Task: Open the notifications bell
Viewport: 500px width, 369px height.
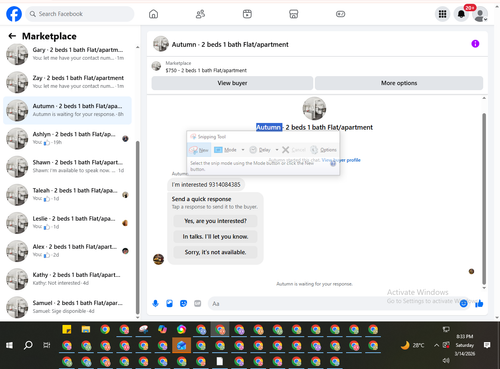Action: [461, 14]
